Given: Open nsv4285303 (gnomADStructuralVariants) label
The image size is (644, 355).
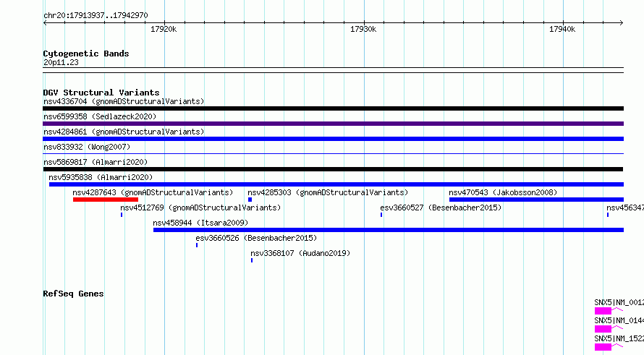Looking at the screenshot, I should 328,192.
